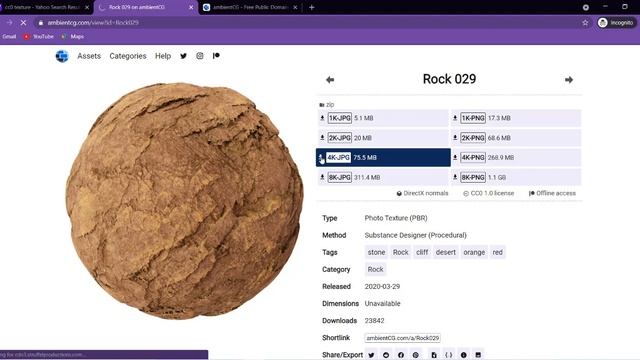Share on Facebook in Share/Export row
This screenshot has width=640, height=360.
point(401,355)
